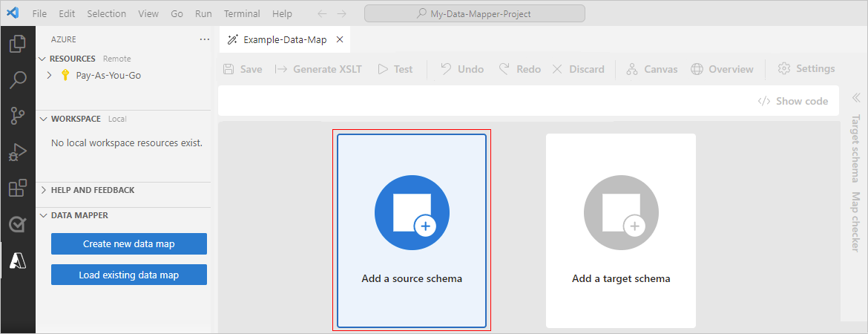Click the blue source schema plus icon
This screenshot has width=868, height=334.
click(412, 212)
